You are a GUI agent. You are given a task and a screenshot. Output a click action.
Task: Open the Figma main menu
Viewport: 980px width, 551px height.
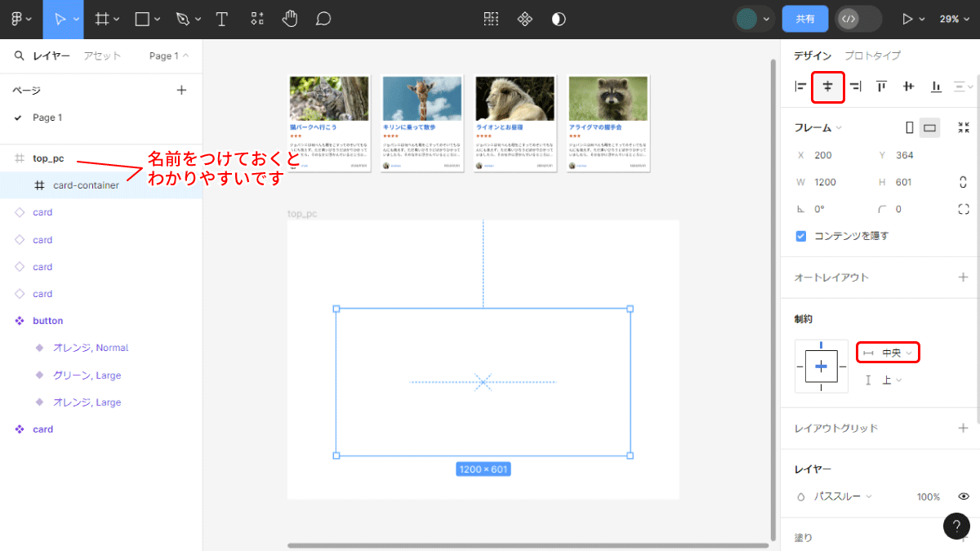coord(21,19)
